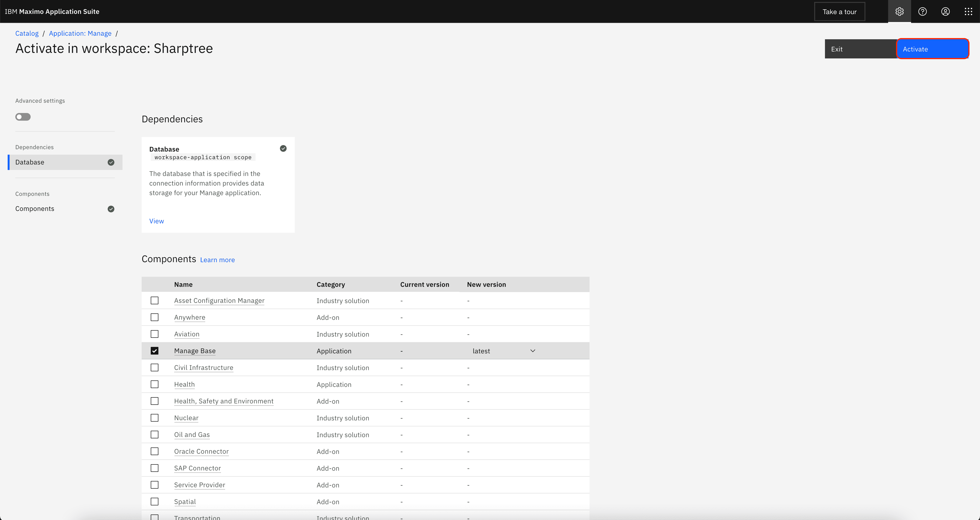Screen dimensions: 980x520
Task: Click the Oil and Gas component name
Action: click(x=192, y=435)
